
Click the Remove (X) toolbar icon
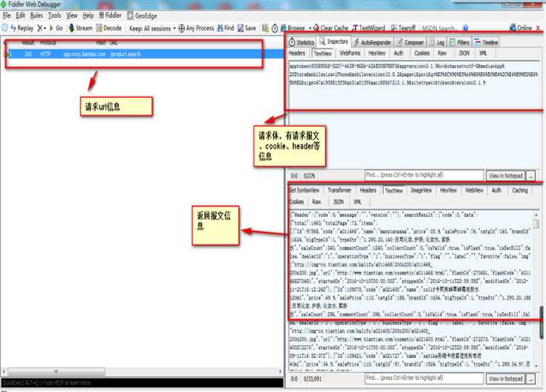pyautogui.click(x=42, y=28)
